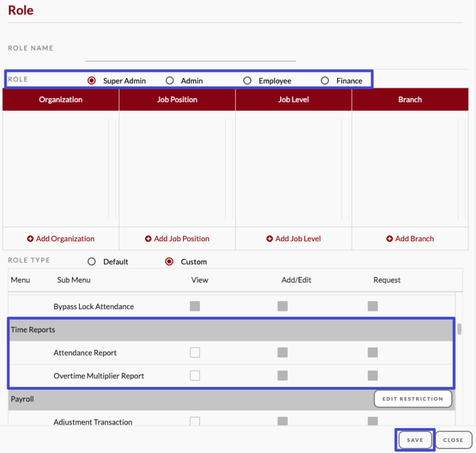476x453 pixels.
Task: Click the plus icon beside Add Job Position
Action: pyautogui.click(x=148, y=239)
